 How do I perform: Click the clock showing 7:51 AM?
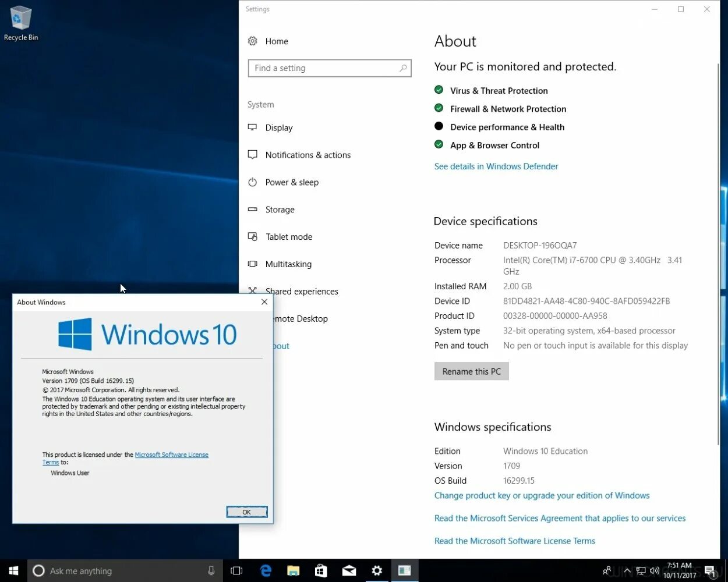coord(679,566)
